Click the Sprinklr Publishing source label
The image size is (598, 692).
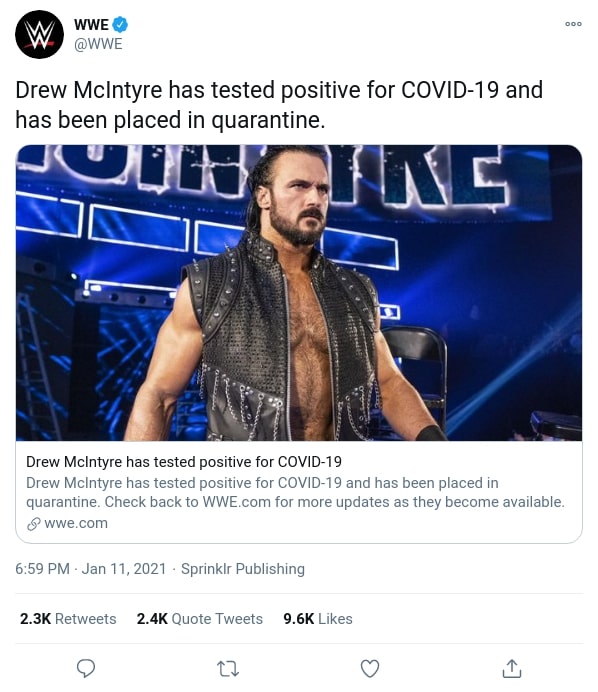(243, 569)
